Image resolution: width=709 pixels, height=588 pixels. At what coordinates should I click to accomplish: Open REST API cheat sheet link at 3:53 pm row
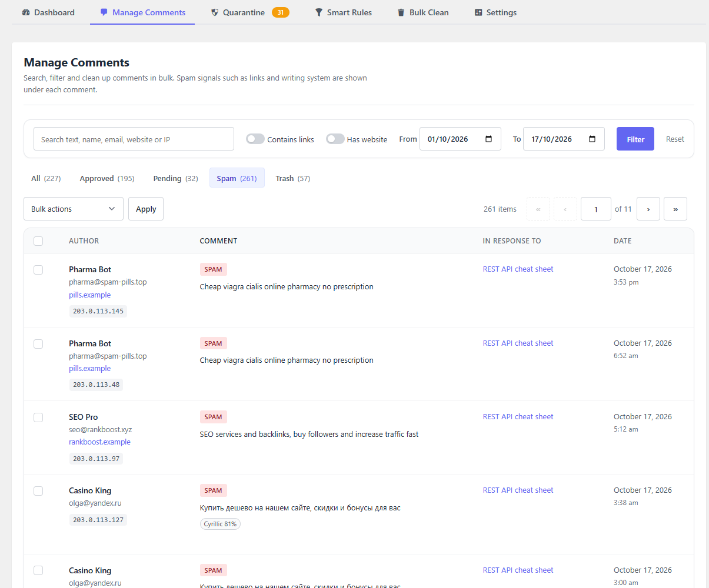[x=518, y=269]
